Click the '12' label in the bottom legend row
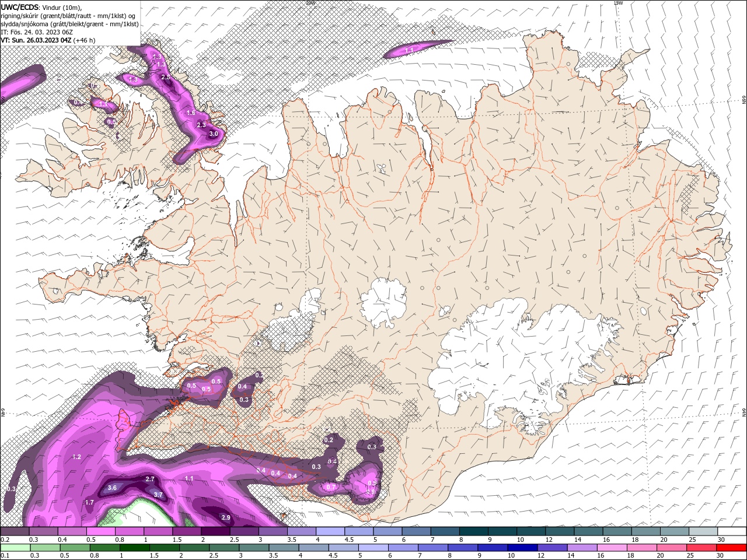747x560 pixels. [543, 555]
